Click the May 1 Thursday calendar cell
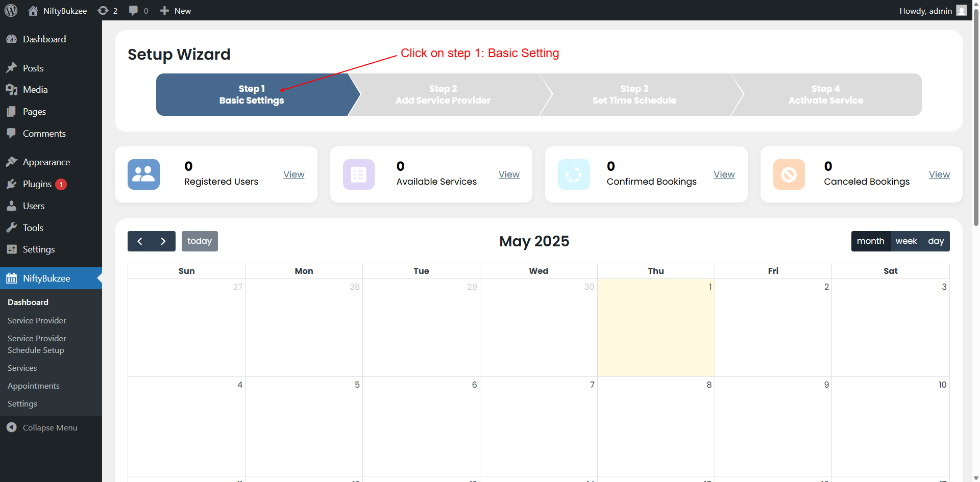The width and height of the screenshot is (980, 482). (655, 327)
